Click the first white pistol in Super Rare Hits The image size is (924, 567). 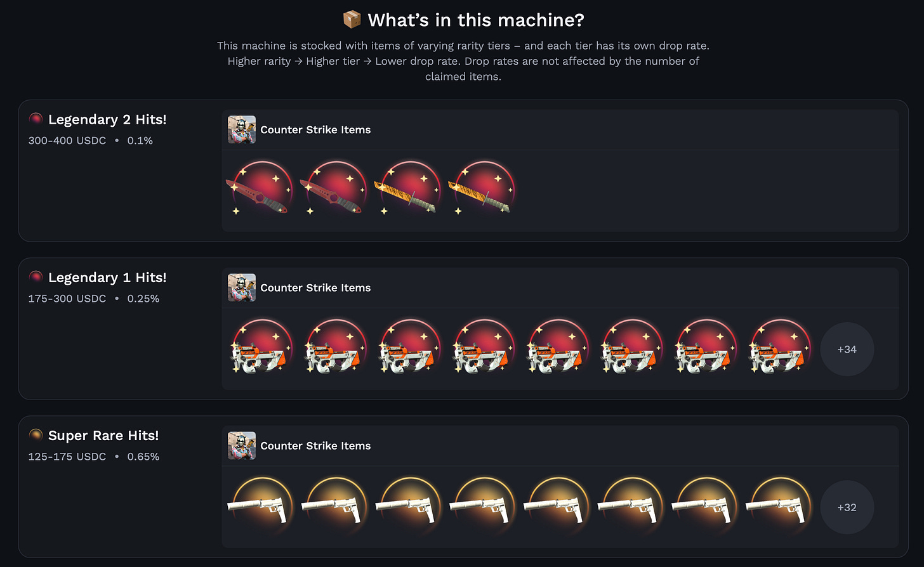(x=260, y=505)
